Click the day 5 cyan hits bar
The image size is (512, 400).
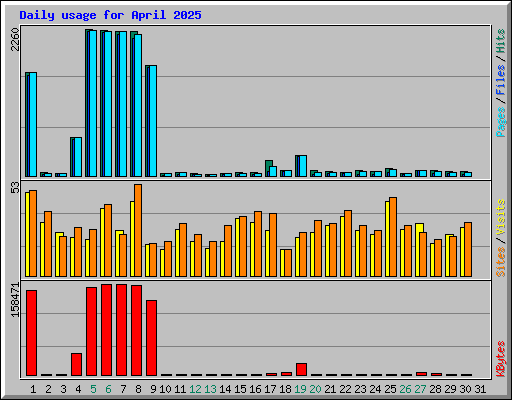coord(93,104)
